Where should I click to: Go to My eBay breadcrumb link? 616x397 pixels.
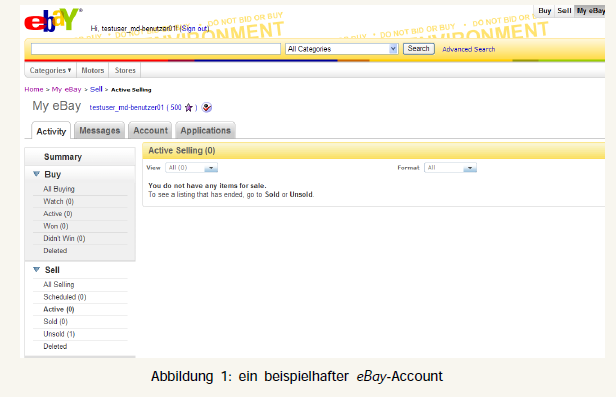click(x=66, y=89)
